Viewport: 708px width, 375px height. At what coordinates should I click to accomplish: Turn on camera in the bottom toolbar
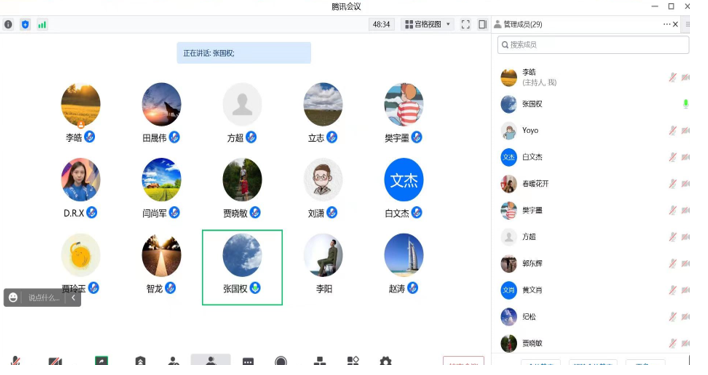(55, 361)
